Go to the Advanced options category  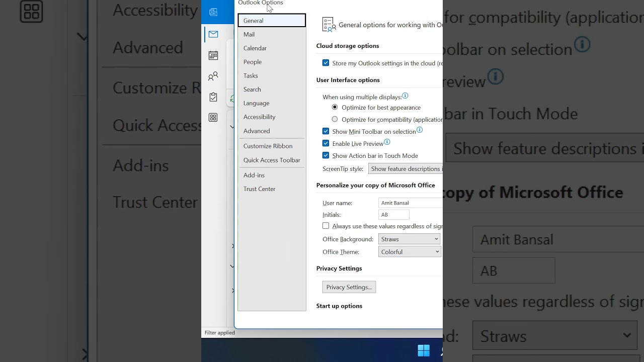[272, 131]
